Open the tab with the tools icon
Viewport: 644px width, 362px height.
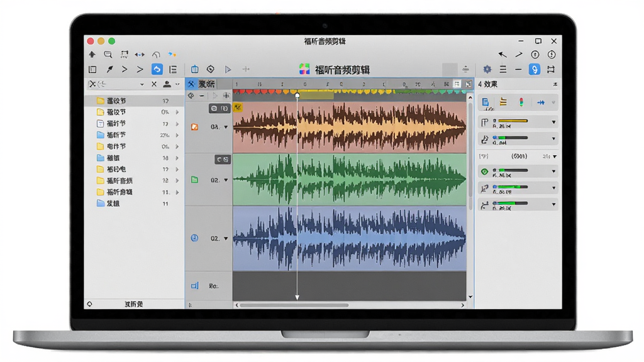click(x=202, y=84)
